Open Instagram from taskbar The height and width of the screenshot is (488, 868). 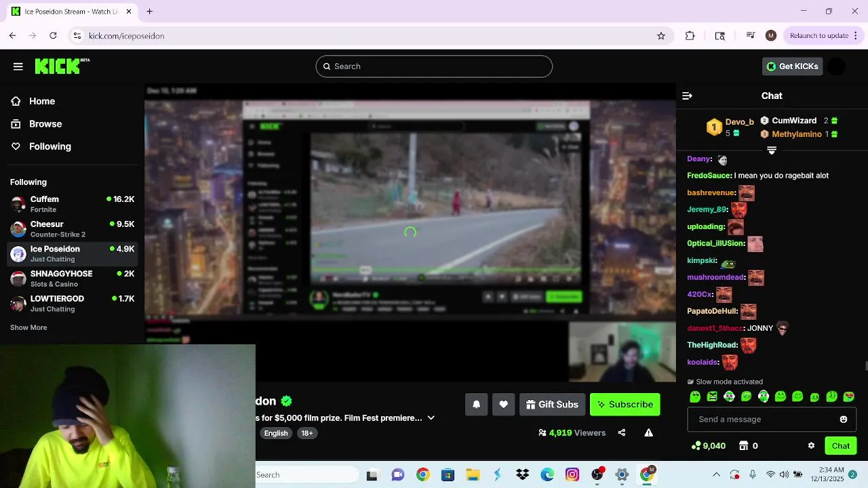pyautogui.click(x=572, y=475)
